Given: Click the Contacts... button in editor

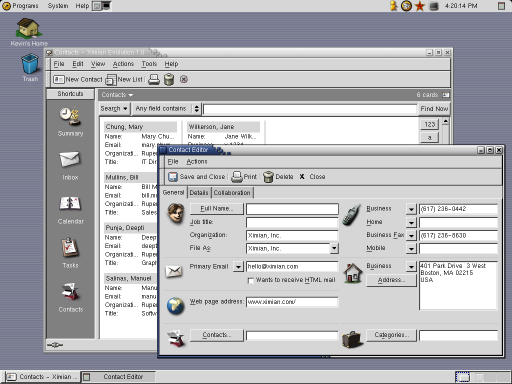Looking at the screenshot, I should 217,335.
